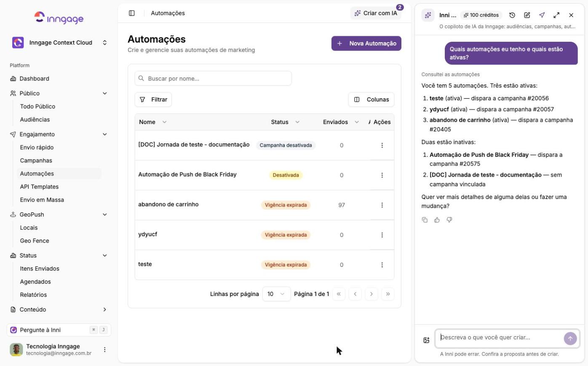Open chat history in Inni panel
The width and height of the screenshot is (588, 366).
click(512, 15)
